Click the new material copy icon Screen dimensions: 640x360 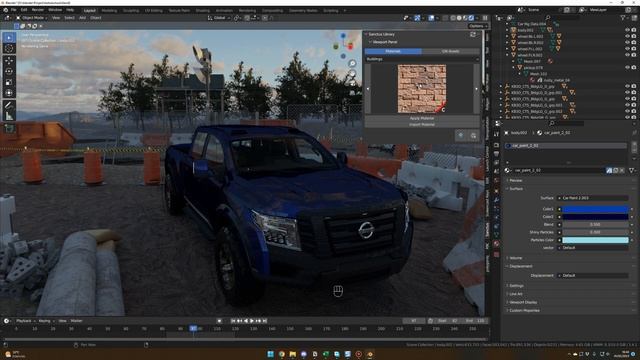[x=616, y=171]
